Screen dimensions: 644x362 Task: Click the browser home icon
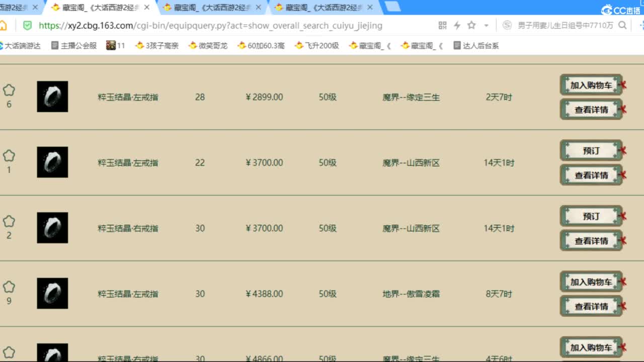3,25
